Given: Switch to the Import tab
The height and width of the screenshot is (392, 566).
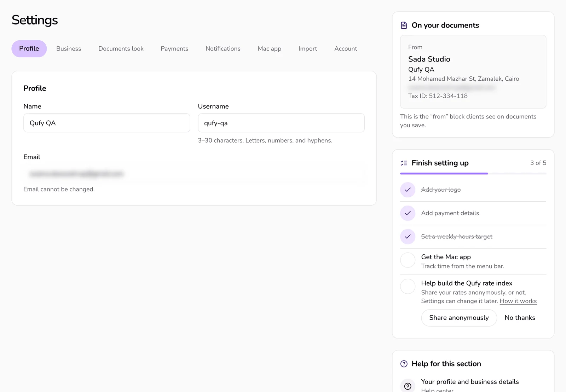Looking at the screenshot, I should [x=308, y=48].
